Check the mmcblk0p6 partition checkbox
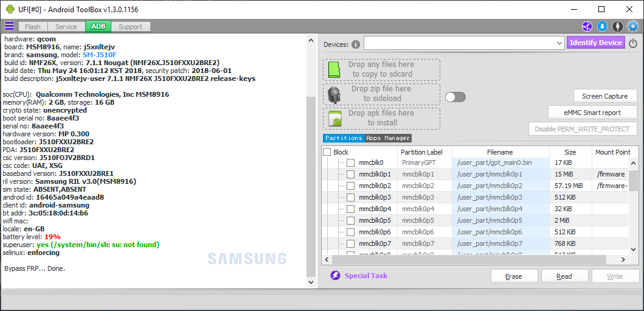Viewport: 644px width, 311px height. click(350, 232)
